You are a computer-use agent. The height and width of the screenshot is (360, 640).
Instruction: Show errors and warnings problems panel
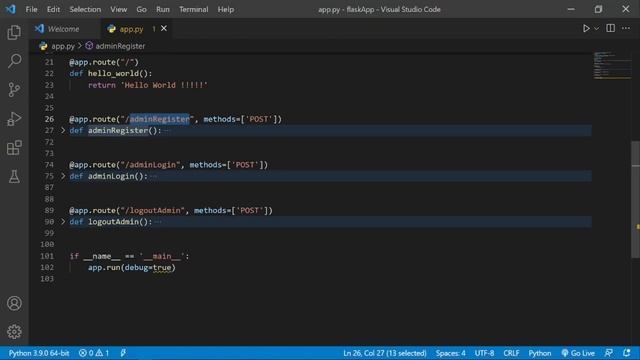(x=94, y=353)
